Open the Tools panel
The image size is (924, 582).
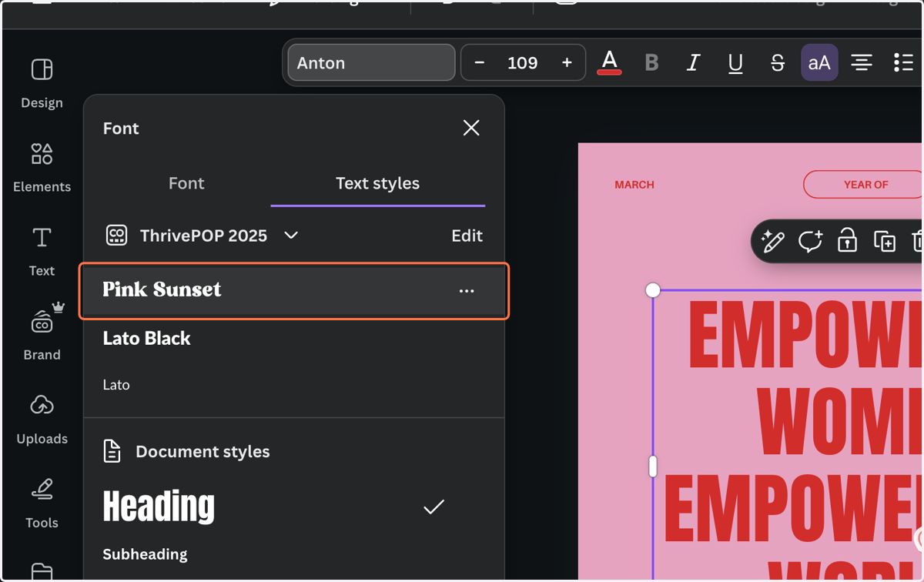[x=42, y=503]
